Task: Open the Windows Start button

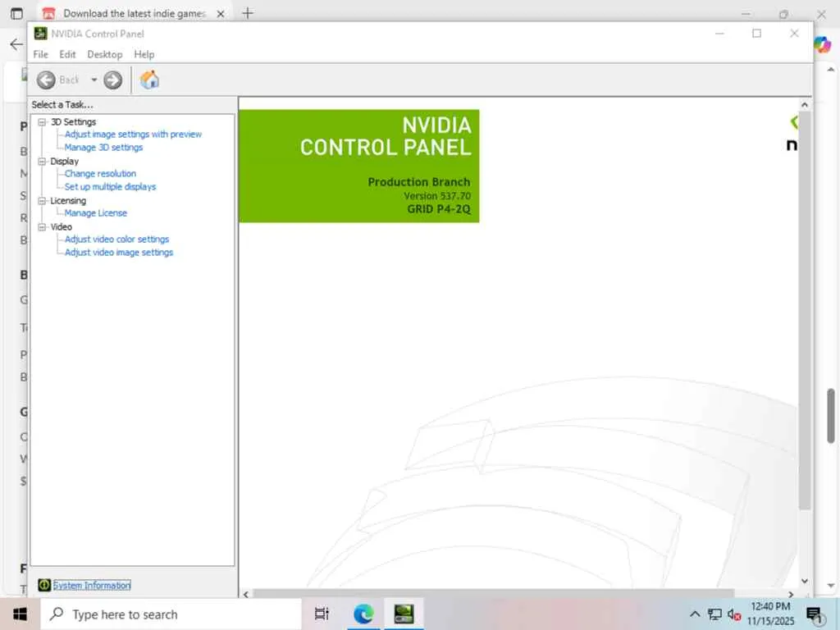Action: 20,614
